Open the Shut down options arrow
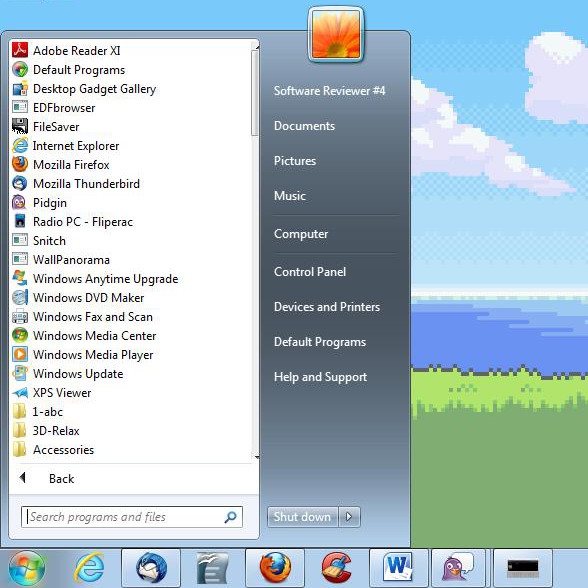This screenshot has height=588, width=588. pyautogui.click(x=349, y=517)
